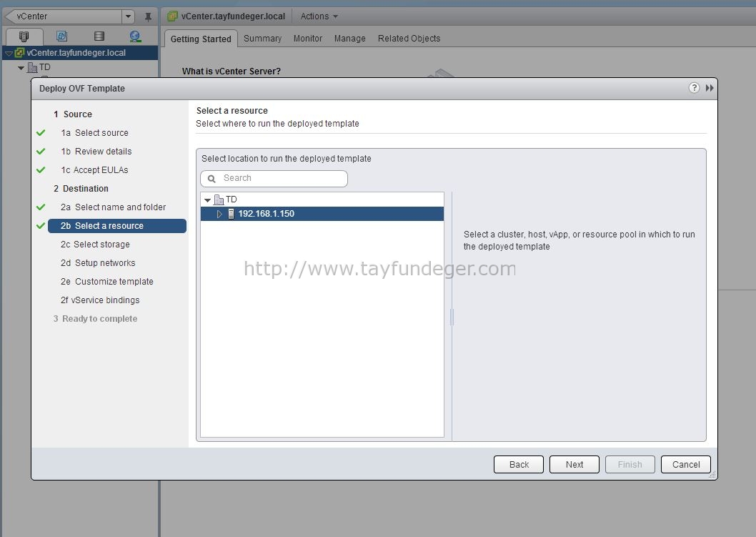Click the magnifier icon in Search box

(x=212, y=179)
